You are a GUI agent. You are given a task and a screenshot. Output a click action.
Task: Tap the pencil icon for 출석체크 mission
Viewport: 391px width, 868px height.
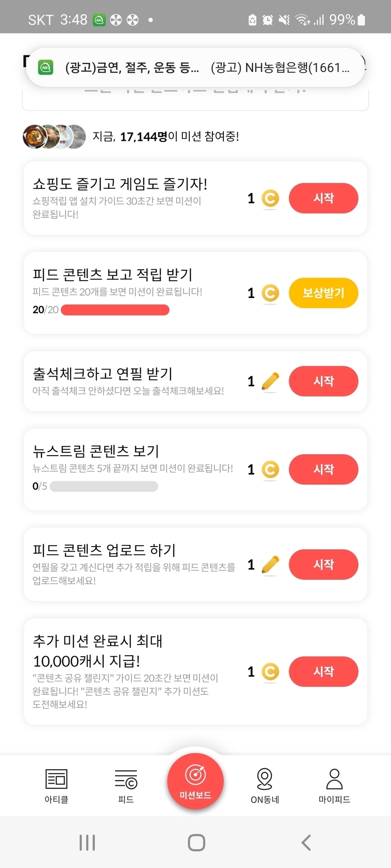pos(270,381)
